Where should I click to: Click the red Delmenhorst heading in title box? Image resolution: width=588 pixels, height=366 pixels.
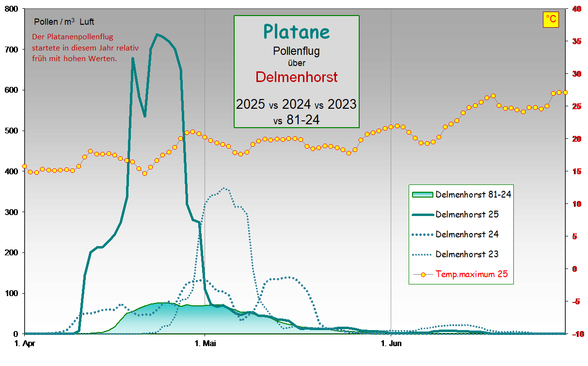point(296,77)
